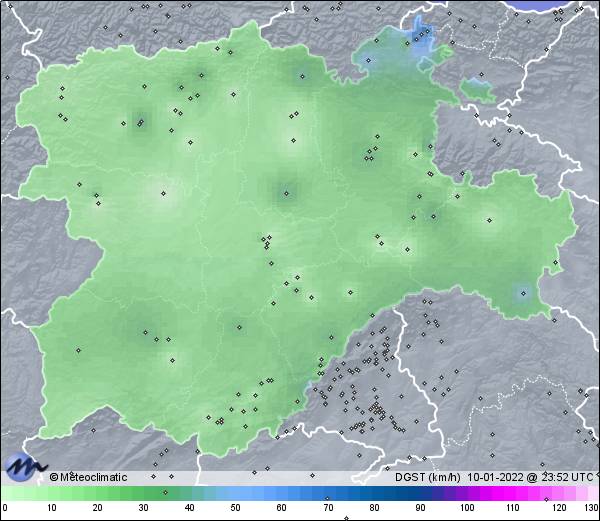Select the 80 scale value

(374, 508)
